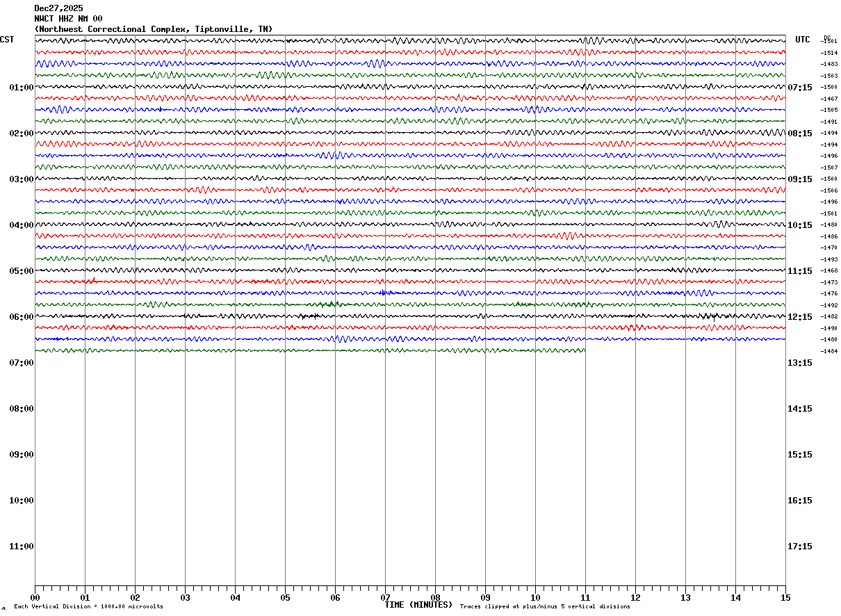Click the 11:15 UTC time label
841x616 pixels.
coord(800,271)
